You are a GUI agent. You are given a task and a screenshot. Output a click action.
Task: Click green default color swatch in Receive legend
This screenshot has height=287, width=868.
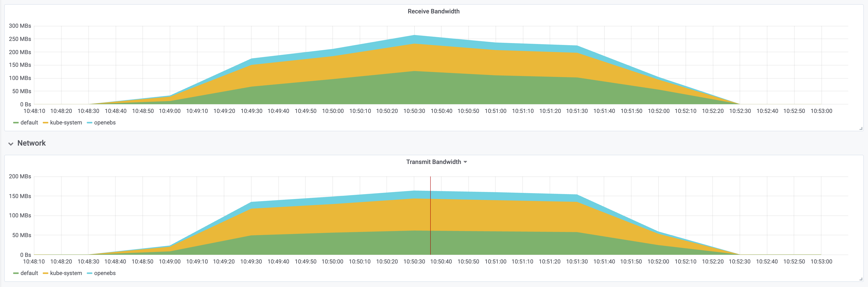[x=16, y=123]
